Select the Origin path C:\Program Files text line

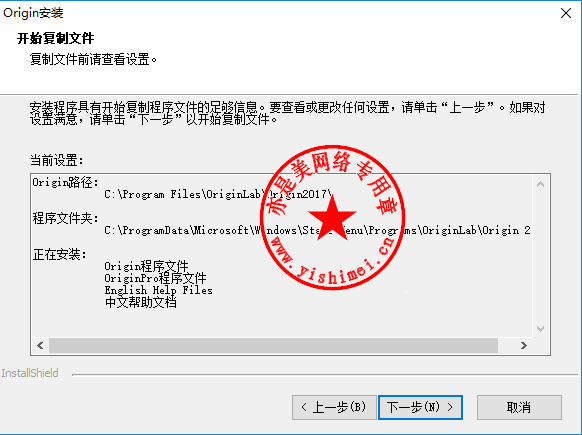pyautogui.click(x=218, y=194)
